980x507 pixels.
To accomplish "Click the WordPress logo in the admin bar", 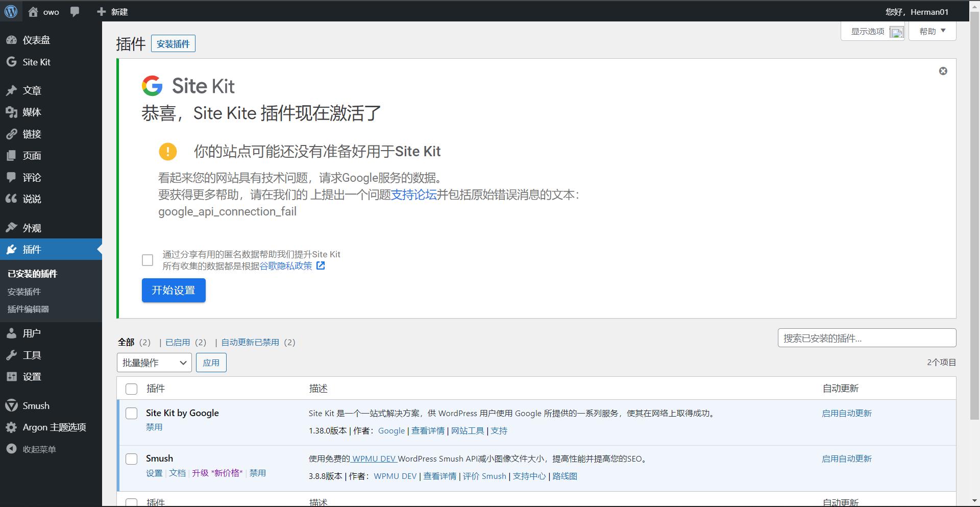I will click(x=11, y=11).
